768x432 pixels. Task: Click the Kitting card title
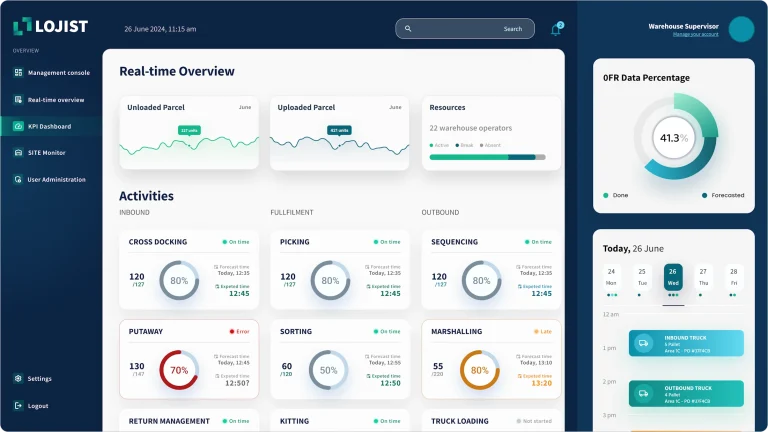click(x=294, y=421)
